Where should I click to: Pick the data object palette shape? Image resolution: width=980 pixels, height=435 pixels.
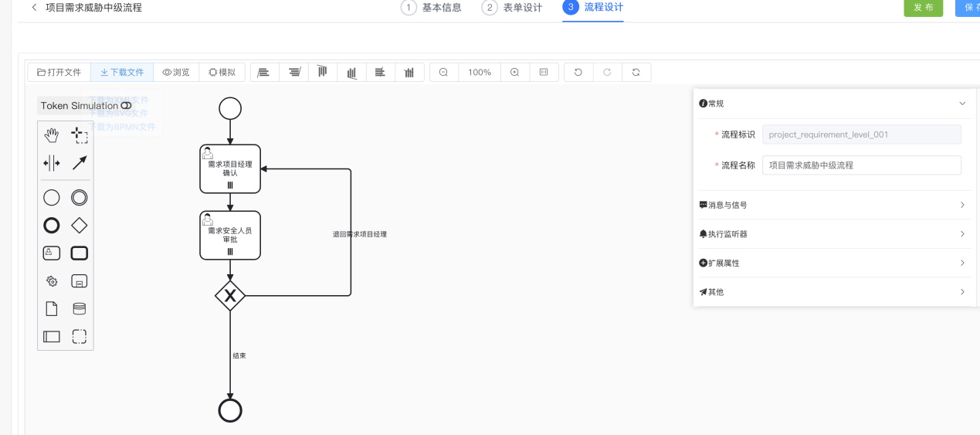tap(52, 309)
